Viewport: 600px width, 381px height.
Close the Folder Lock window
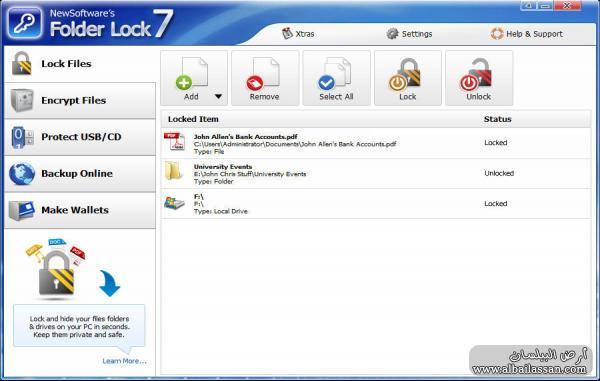(568, 6)
